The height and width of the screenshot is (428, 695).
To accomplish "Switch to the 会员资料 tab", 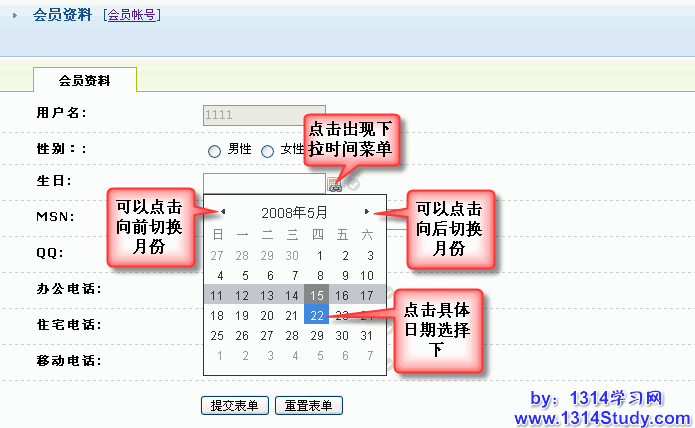I will click(x=85, y=81).
